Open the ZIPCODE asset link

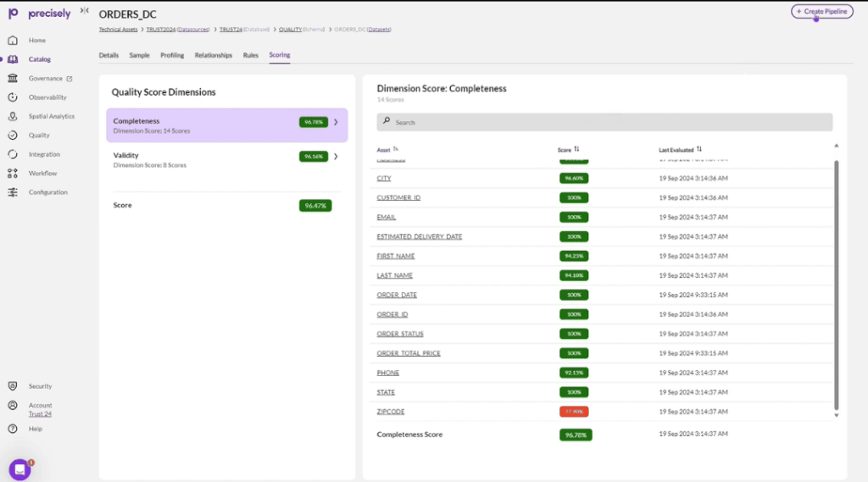pos(391,412)
